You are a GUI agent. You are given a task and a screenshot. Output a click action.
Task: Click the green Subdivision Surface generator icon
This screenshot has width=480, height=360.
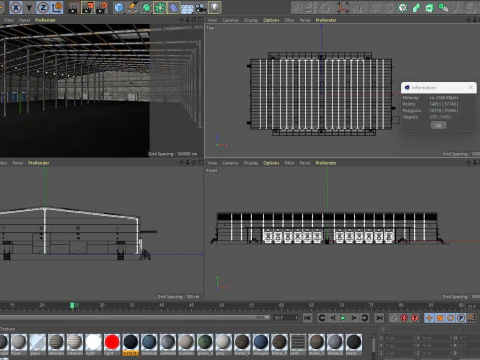tap(146, 7)
